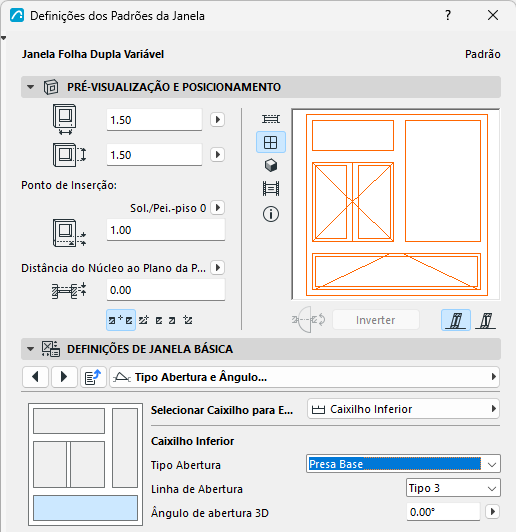Image resolution: width=516 pixels, height=532 pixels.
Task: Click the Padrão label
Action: pos(482,54)
